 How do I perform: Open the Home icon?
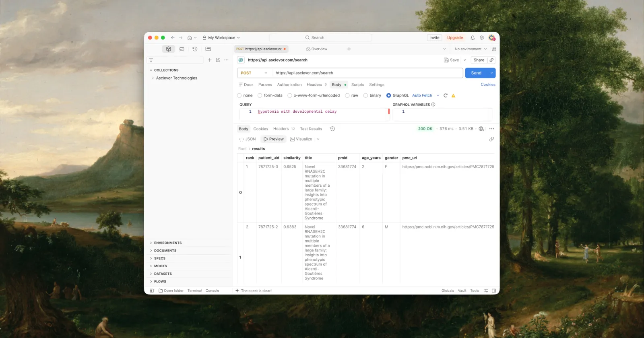[x=190, y=38]
